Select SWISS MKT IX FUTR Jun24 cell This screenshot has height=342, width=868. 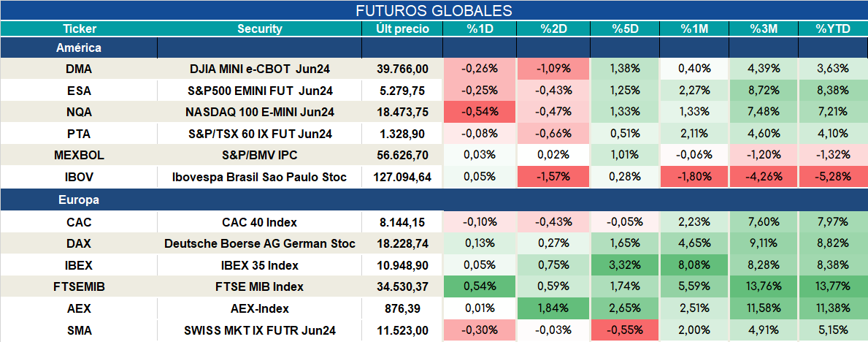tap(260, 330)
